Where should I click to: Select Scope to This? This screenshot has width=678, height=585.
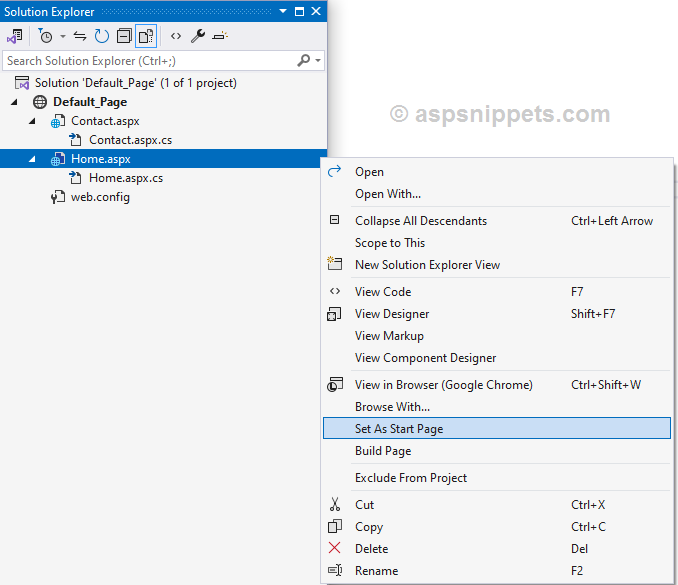tap(497, 243)
